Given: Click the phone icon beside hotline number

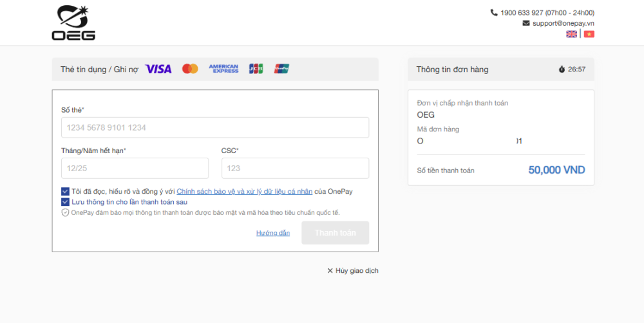Looking at the screenshot, I should (x=494, y=12).
